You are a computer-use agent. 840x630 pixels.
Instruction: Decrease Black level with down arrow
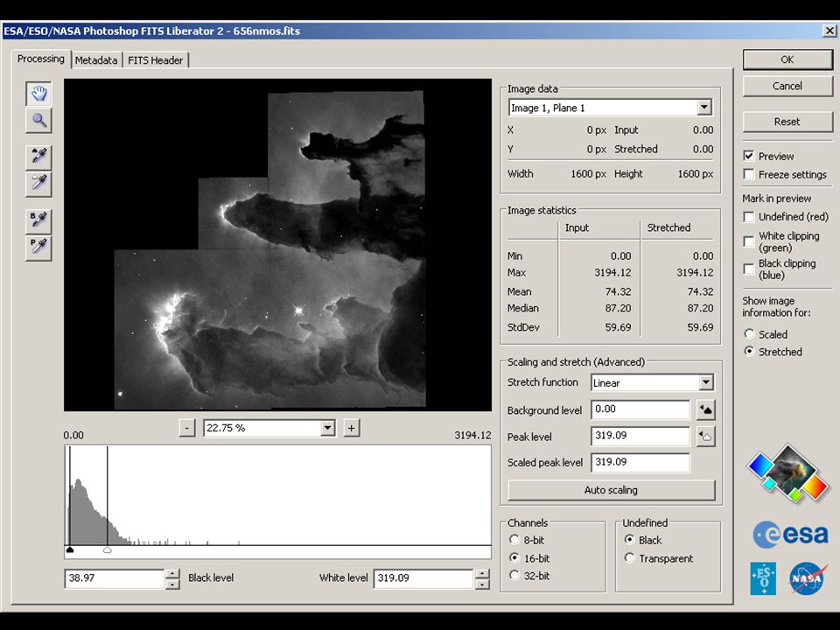(x=172, y=584)
